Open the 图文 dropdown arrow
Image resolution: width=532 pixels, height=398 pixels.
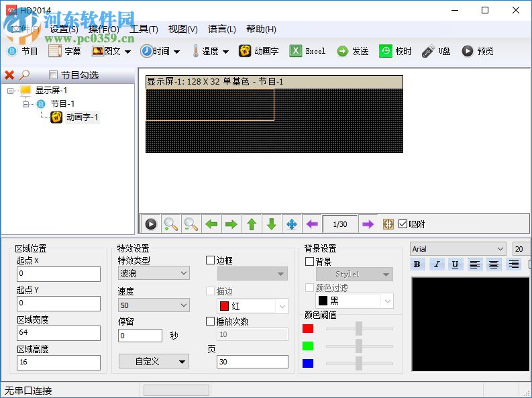click(x=127, y=52)
